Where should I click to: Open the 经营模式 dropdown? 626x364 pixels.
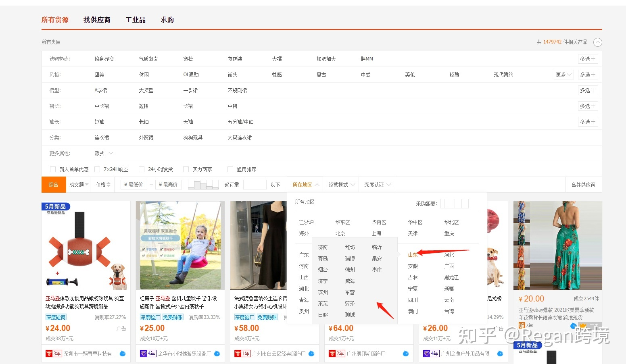point(341,184)
